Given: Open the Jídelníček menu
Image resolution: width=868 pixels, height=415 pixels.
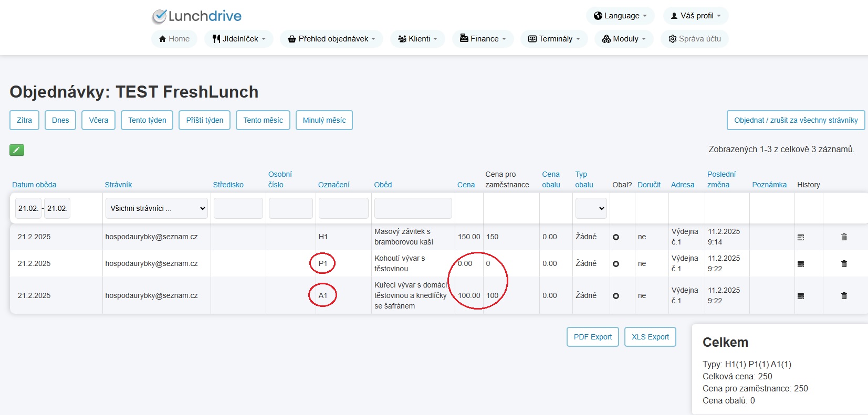Looking at the screenshot, I should pos(239,39).
